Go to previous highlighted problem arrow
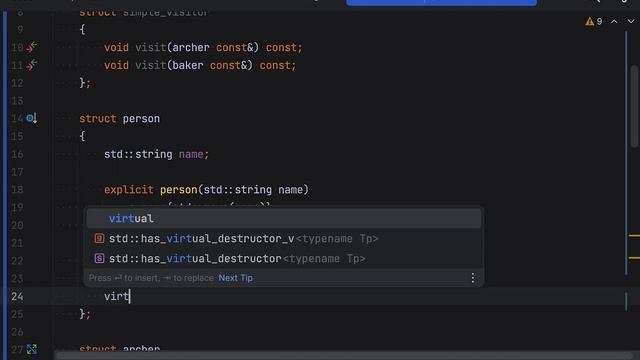The image size is (640, 360). (x=614, y=22)
